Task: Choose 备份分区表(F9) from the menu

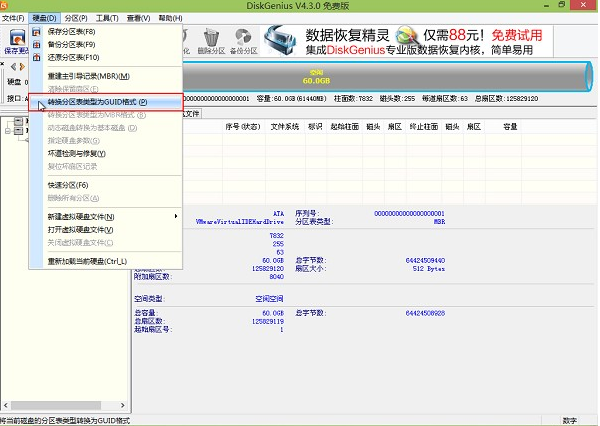Action: click(106, 45)
